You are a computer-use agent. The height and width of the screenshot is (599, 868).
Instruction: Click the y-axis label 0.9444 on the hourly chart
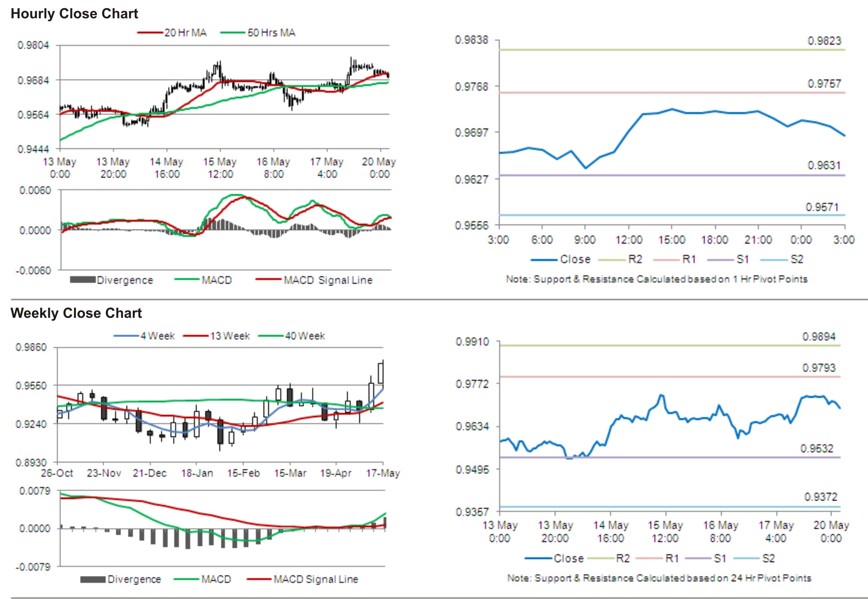coord(33,150)
